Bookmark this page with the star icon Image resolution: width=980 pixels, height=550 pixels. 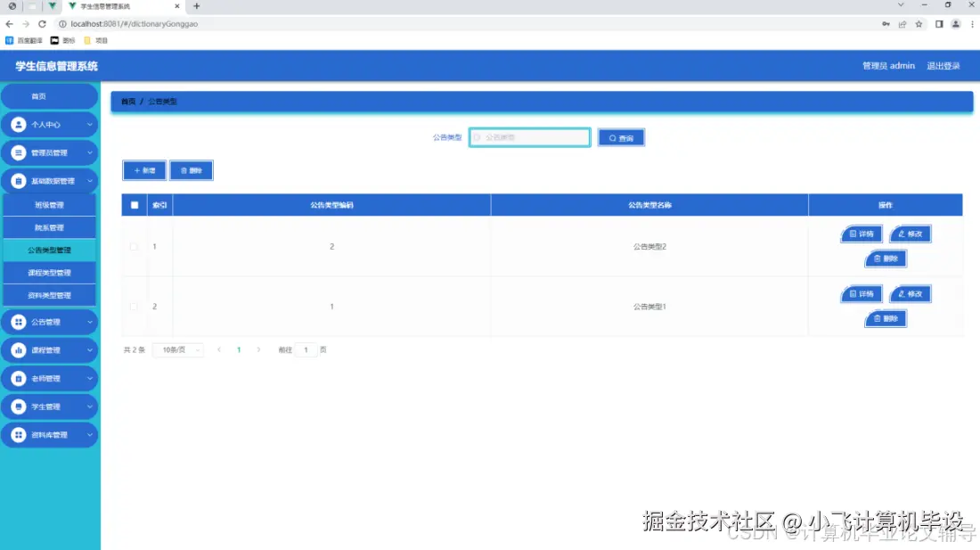click(919, 24)
